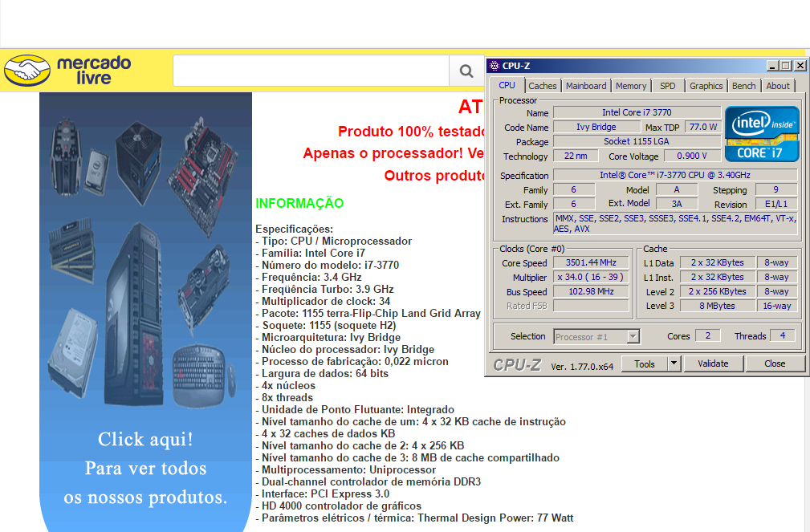810x532 pixels.
Task: Open the About tab
Action: click(x=777, y=86)
